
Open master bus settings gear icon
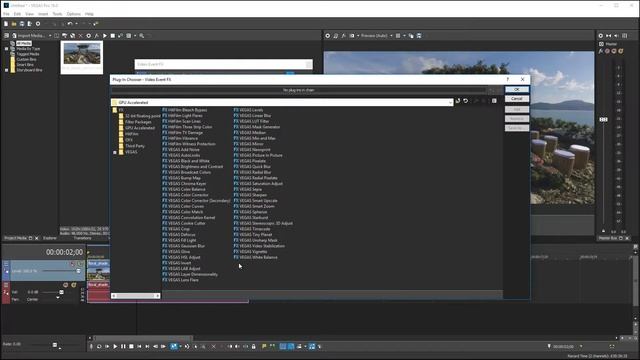click(x=601, y=36)
